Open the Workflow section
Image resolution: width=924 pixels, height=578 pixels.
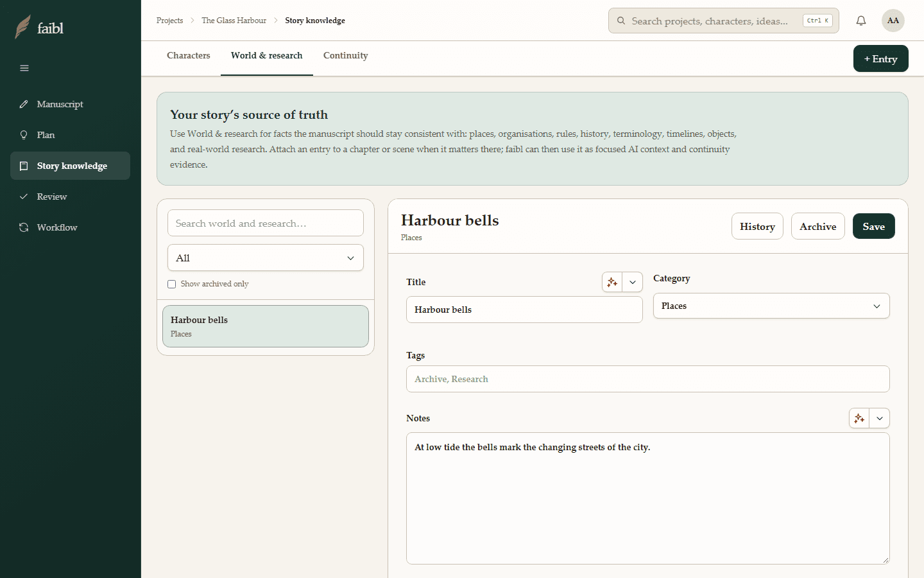click(x=70, y=227)
